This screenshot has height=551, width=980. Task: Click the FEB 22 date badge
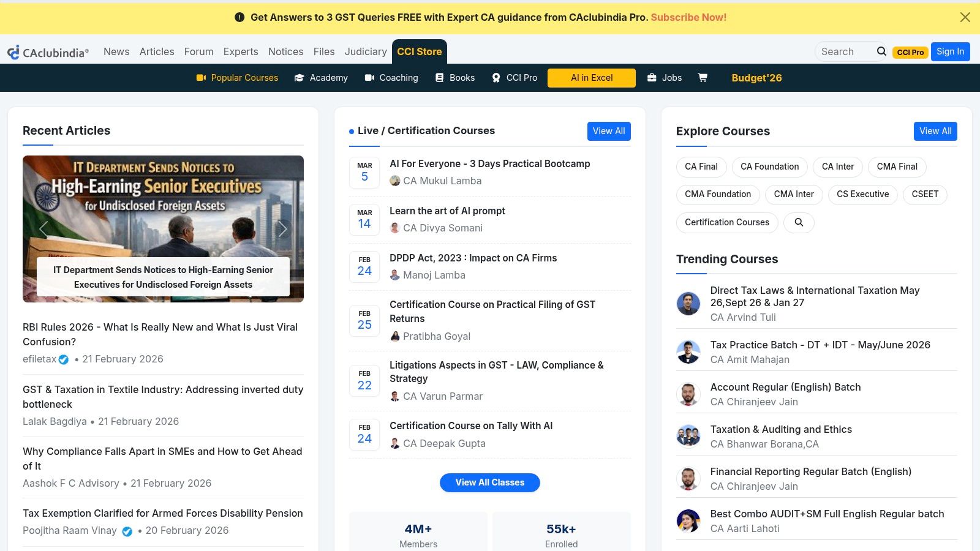pos(364,381)
